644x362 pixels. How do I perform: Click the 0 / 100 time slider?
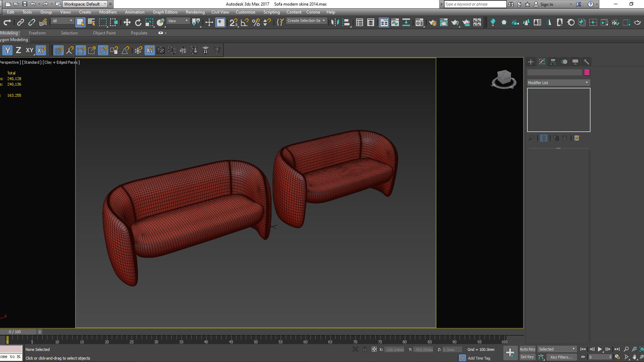pos(18,332)
